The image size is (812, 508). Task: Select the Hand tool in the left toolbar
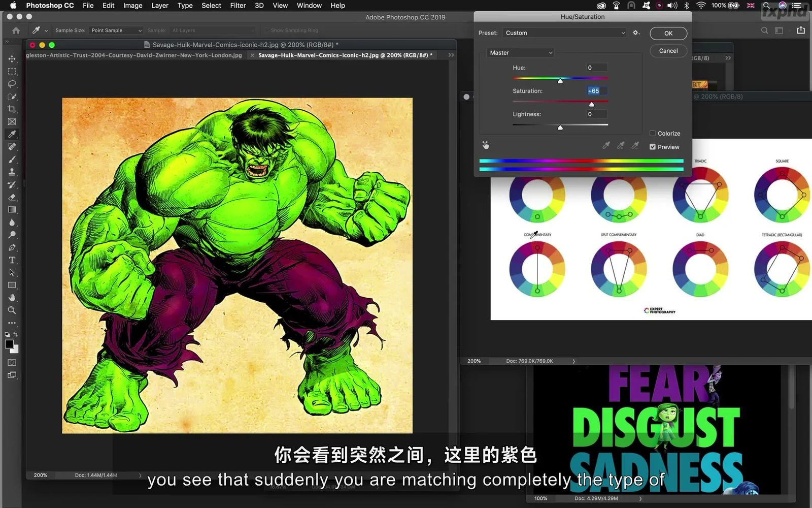(12, 298)
